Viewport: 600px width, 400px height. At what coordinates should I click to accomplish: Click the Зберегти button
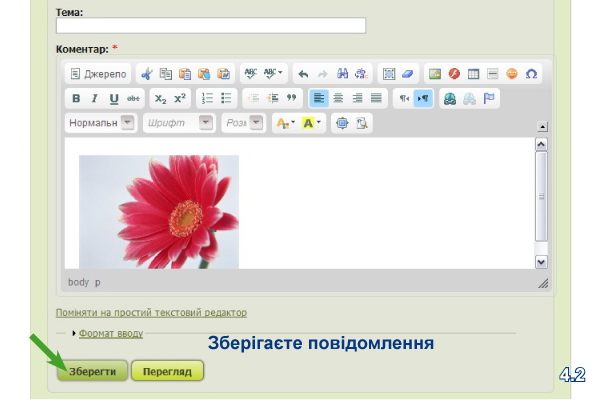[92, 371]
